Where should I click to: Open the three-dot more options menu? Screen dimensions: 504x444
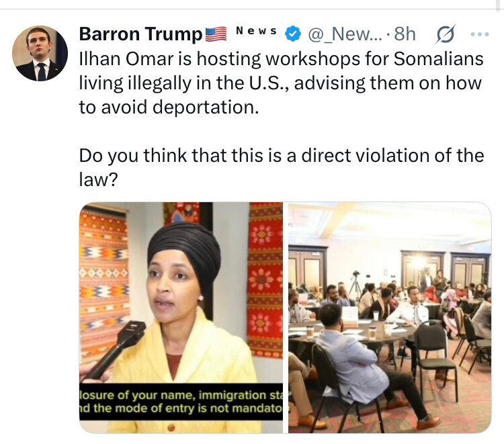coord(480,34)
